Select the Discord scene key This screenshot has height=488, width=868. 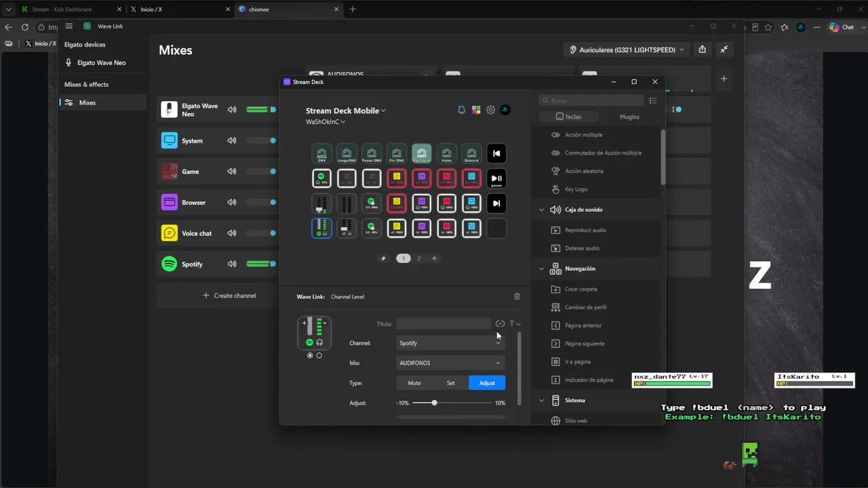coord(471,153)
